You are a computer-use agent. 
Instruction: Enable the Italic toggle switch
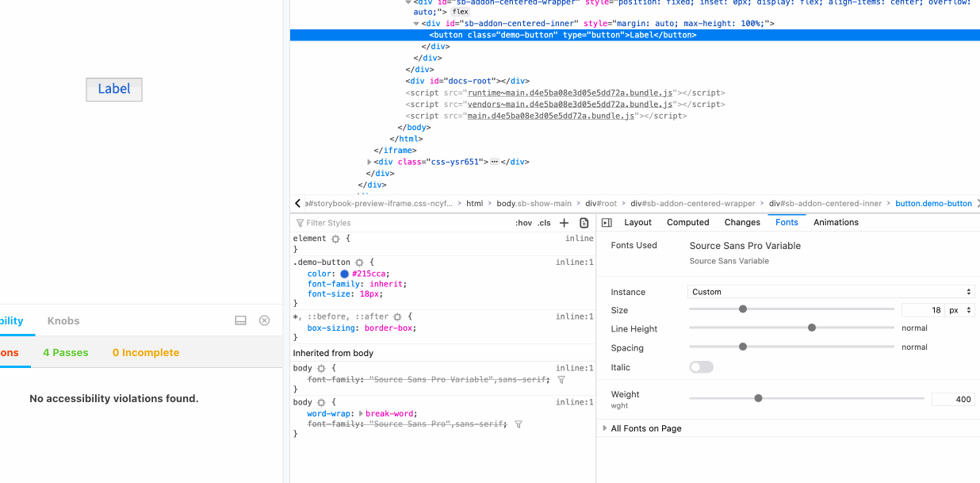click(701, 367)
